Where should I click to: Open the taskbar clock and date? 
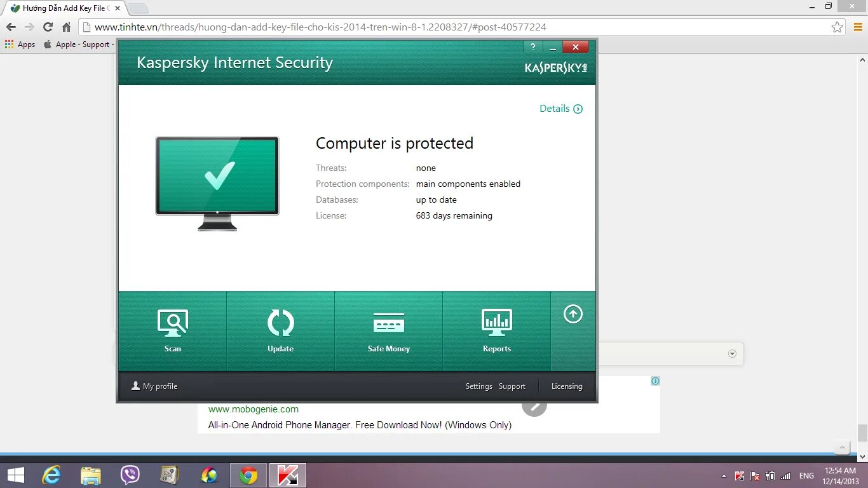[x=841, y=476]
